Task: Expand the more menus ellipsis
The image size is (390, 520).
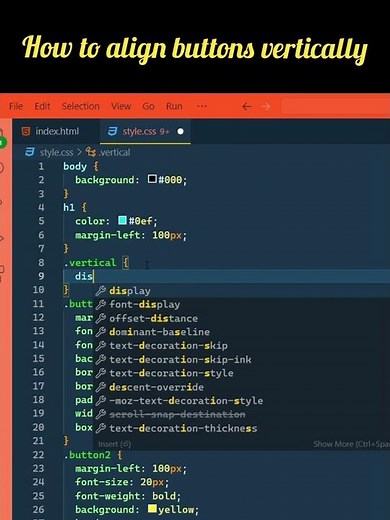Action: click(x=202, y=106)
